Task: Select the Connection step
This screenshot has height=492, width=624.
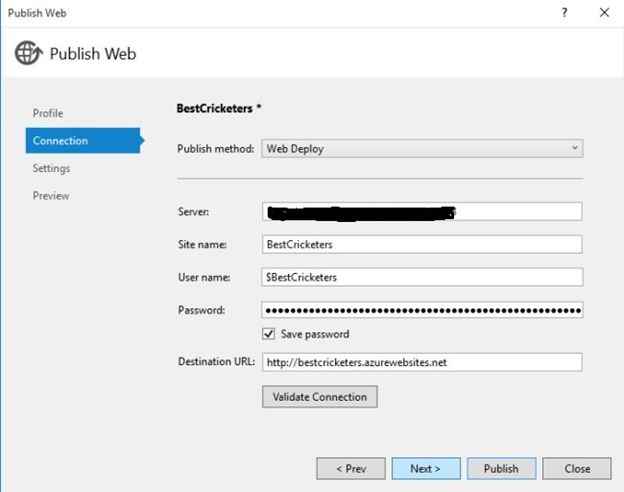Action: tap(83, 141)
